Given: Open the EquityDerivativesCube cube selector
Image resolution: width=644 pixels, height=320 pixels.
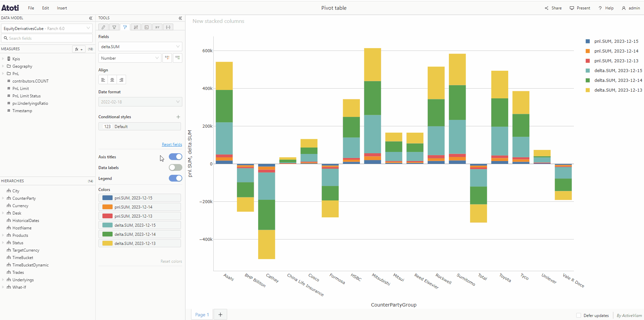Looking at the screenshot, I should point(47,28).
